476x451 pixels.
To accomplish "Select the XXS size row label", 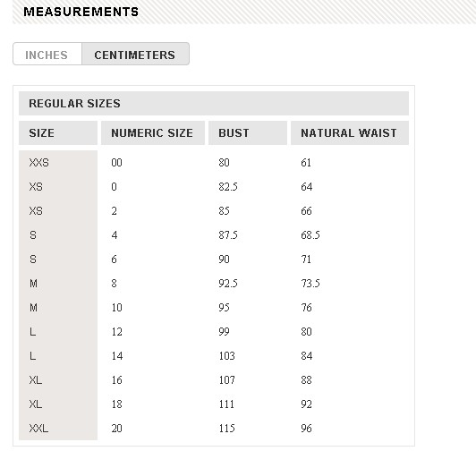I will [x=38, y=163].
